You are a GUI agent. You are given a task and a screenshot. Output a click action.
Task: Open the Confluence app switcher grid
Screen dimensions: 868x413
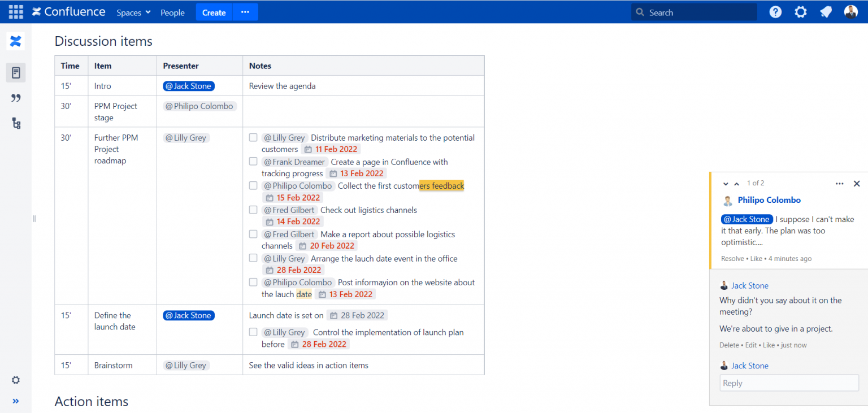coord(15,12)
